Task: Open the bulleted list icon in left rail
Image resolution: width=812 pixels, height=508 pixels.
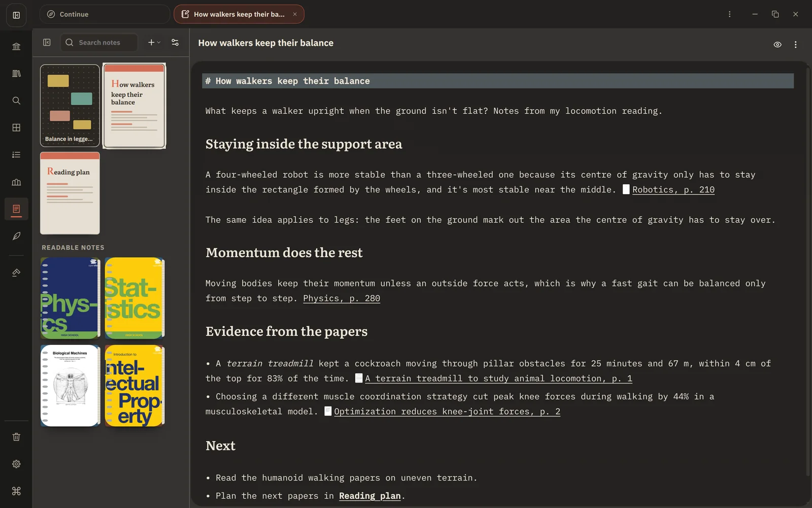Action: (16, 155)
